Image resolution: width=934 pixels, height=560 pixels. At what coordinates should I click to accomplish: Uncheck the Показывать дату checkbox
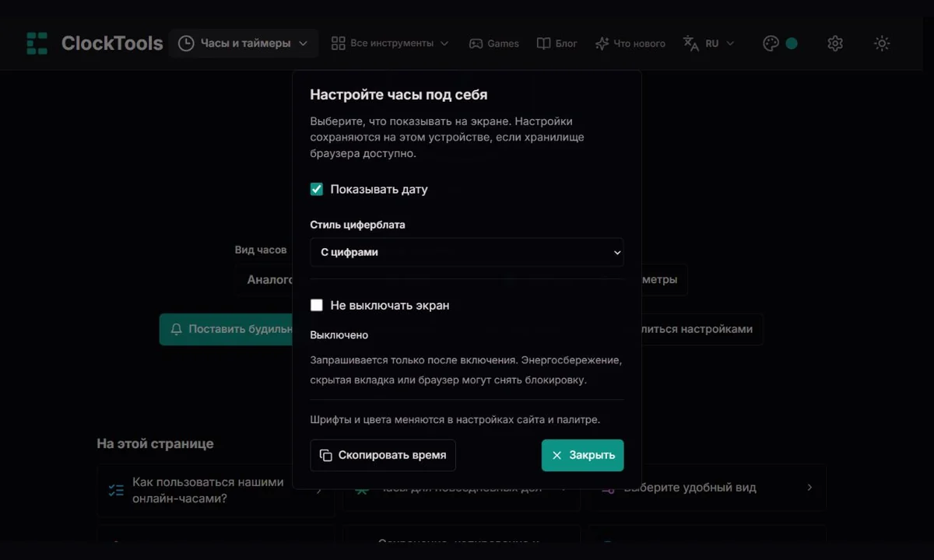[x=317, y=189]
